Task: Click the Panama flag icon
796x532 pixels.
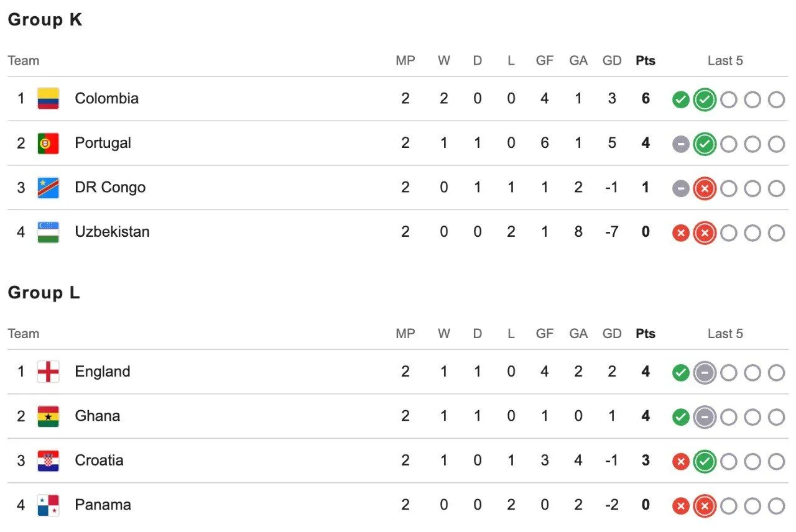Action: pos(48,505)
